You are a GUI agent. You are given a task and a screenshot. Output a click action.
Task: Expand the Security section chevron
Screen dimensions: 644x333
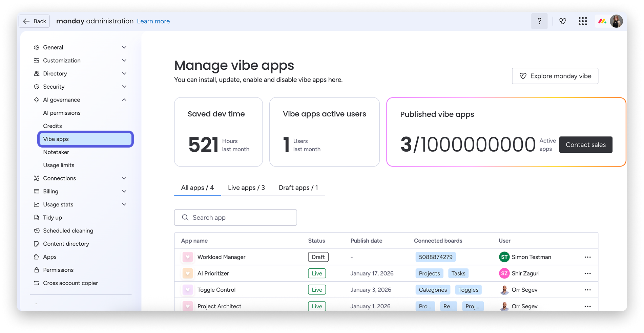[x=124, y=87]
